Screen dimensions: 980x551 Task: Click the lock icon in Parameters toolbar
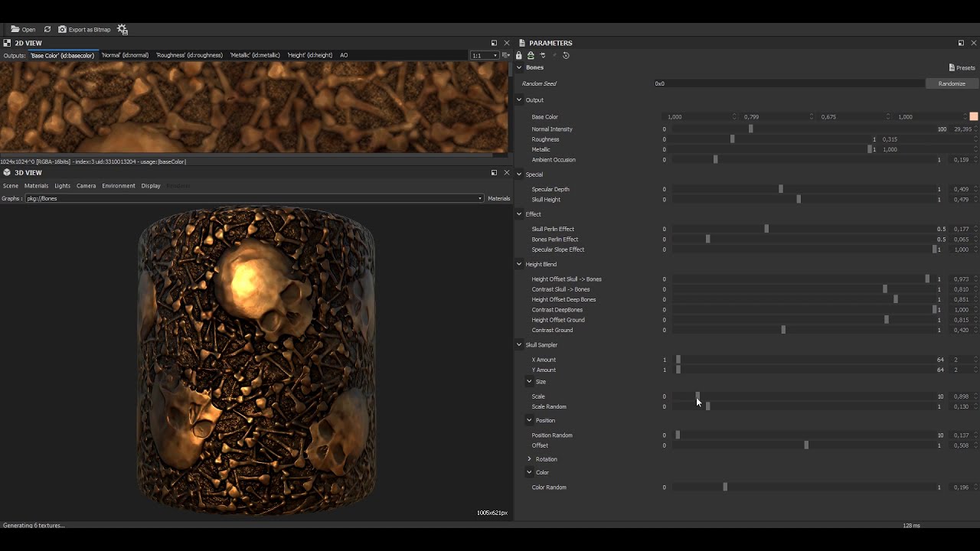tap(519, 55)
